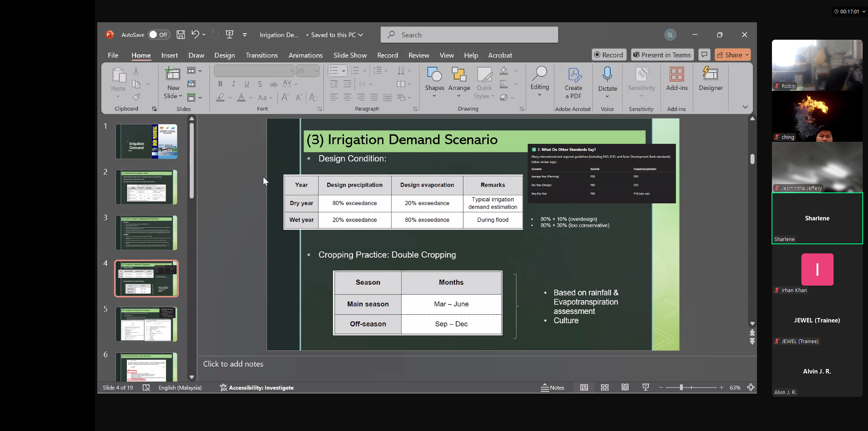Switch to Slide Sorter view

click(x=605, y=388)
